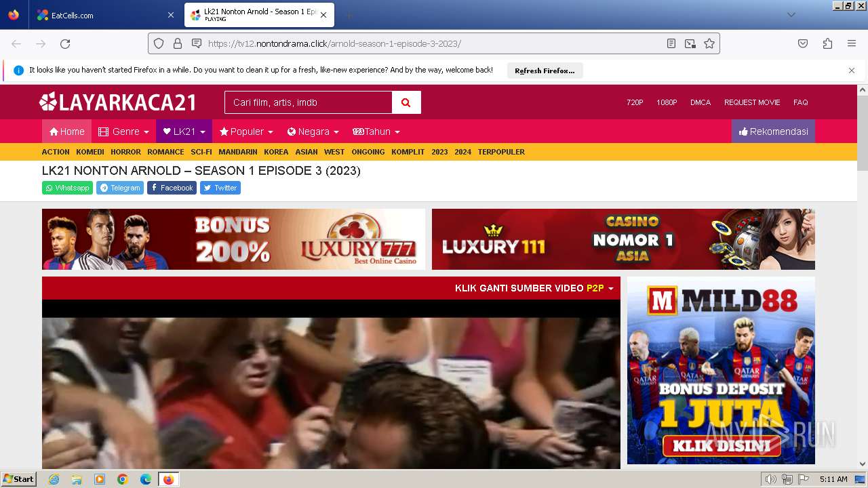List all tabs dropdown arrow

791,15
